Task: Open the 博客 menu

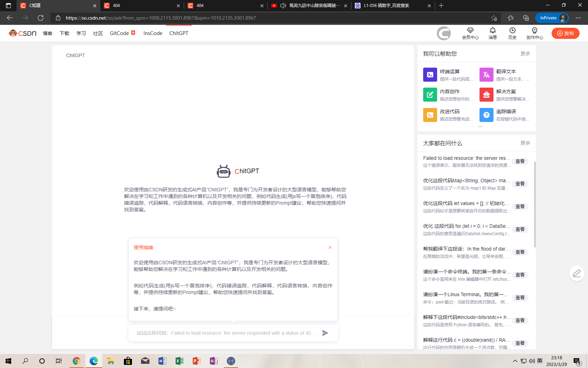Action: (48, 33)
